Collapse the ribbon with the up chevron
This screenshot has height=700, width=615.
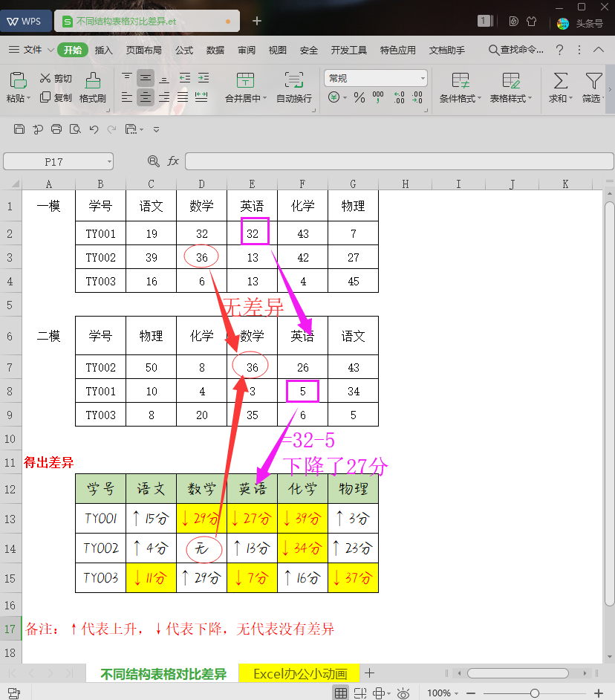(599, 50)
